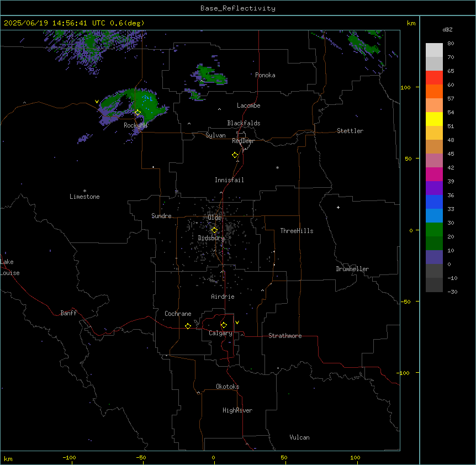Screen dimensions: 476x465
Task: Select the dark green 10-20 dBZ swatch
Action: click(x=434, y=244)
